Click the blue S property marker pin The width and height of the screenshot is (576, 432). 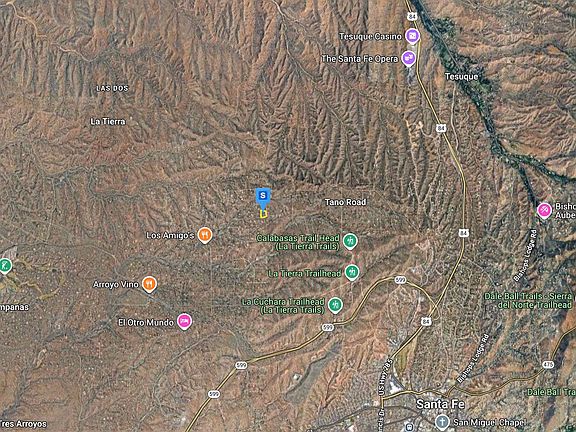263,198
